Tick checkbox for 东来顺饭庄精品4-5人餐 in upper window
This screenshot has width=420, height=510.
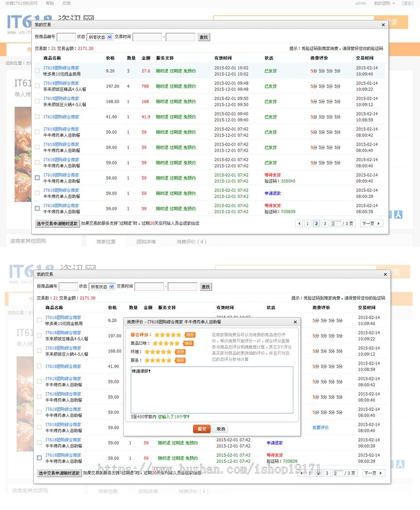click(x=37, y=86)
